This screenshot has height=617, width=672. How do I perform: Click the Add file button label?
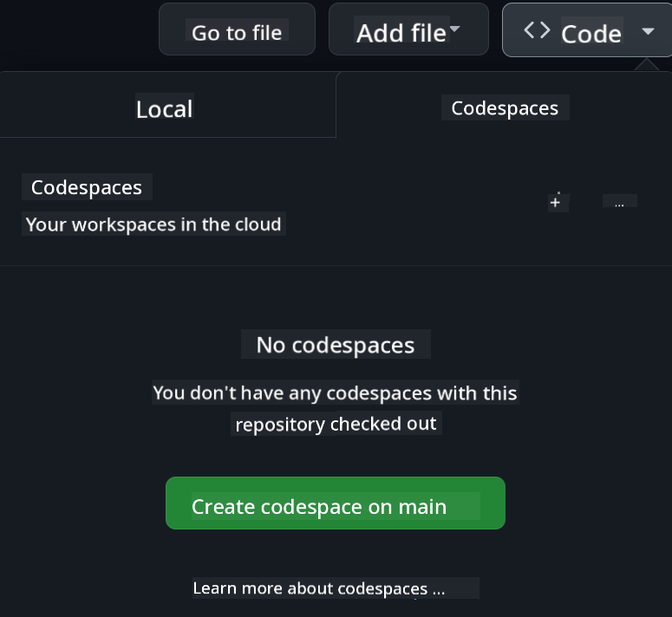(401, 33)
